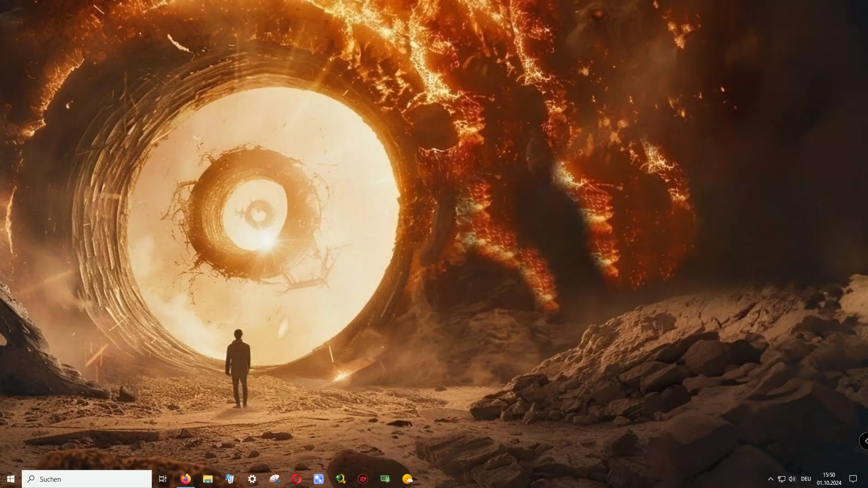Open the globe with yellow arrow app
The image size is (868, 488).
pos(341,479)
